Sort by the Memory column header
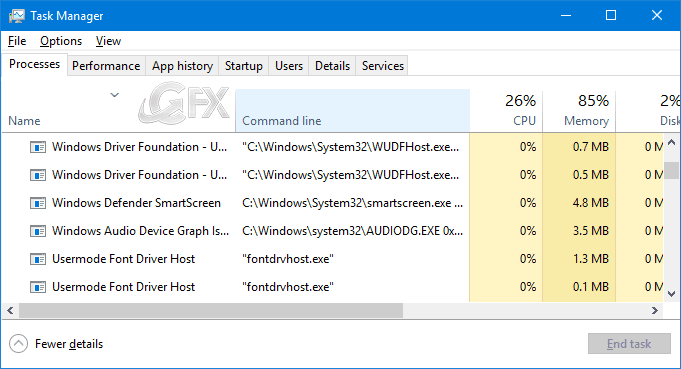681x369 pixels. [579, 111]
